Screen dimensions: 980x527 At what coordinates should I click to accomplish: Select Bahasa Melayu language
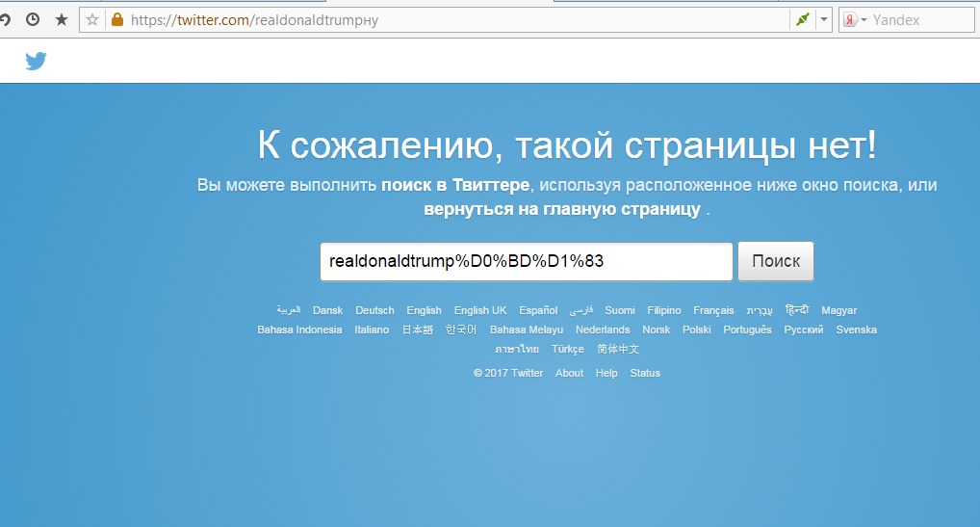[527, 329]
